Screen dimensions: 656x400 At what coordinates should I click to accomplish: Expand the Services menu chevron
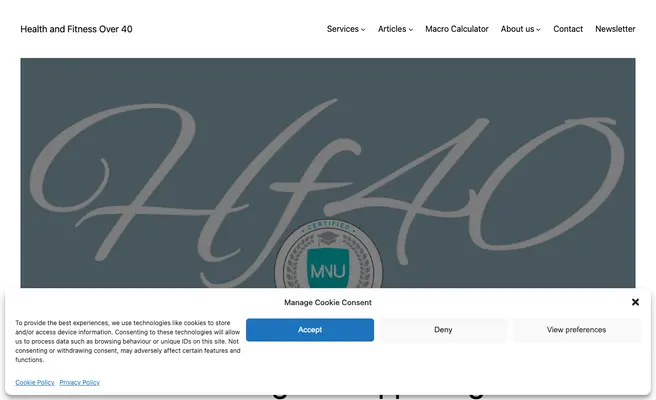coord(363,30)
